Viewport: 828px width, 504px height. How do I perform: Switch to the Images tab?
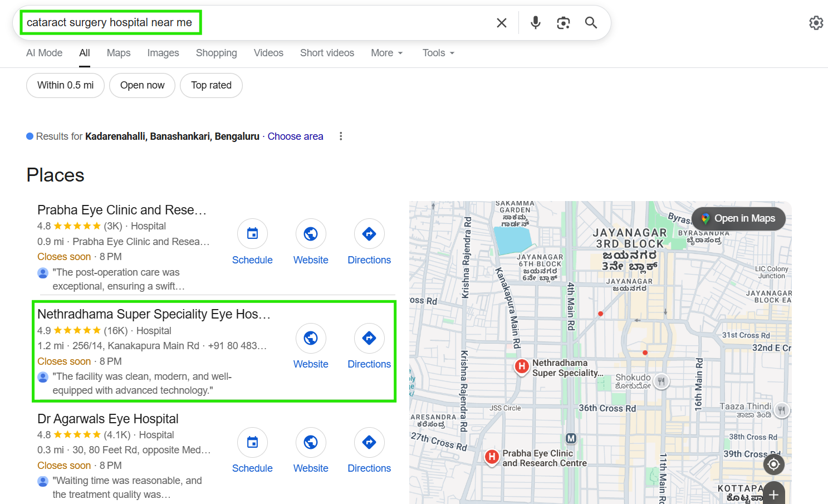pos(163,53)
